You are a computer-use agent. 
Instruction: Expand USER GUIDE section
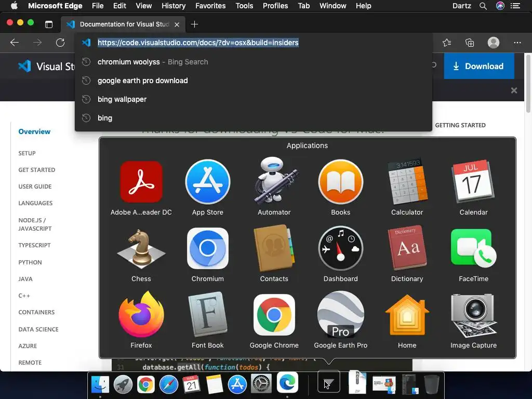point(35,187)
